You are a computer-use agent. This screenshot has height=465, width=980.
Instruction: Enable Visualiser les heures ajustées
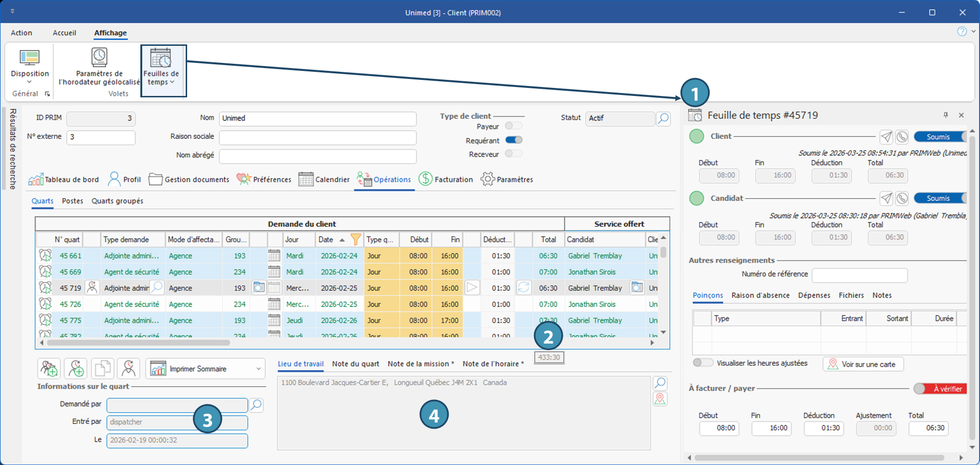[x=703, y=363]
